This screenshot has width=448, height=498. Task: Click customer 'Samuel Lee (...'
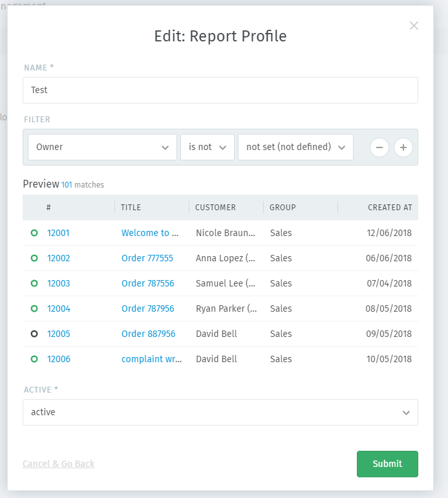click(226, 283)
